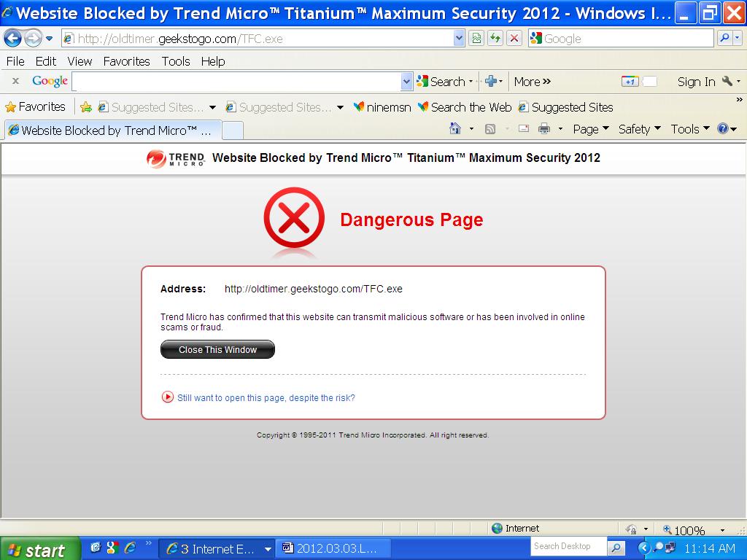The width and height of the screenshot is (747, 560).
Task: Expand the Home button dropdown arrow
Action: (x=471, y=129)
